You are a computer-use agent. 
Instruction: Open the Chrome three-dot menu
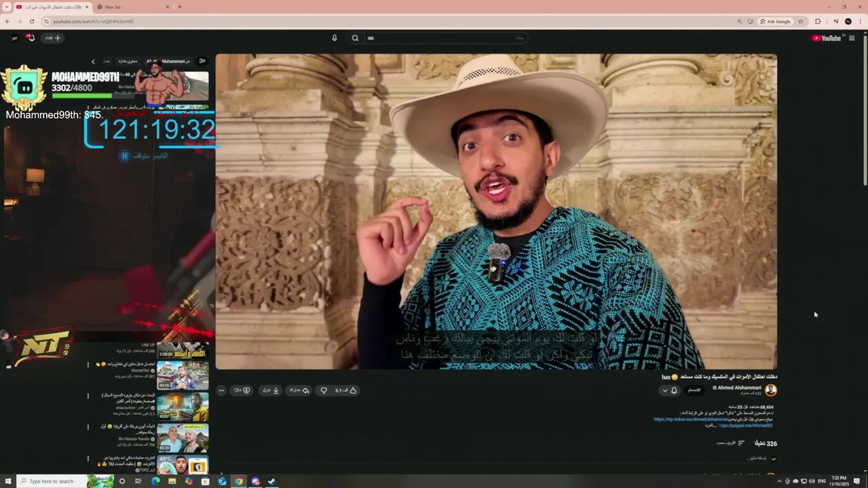861,21
